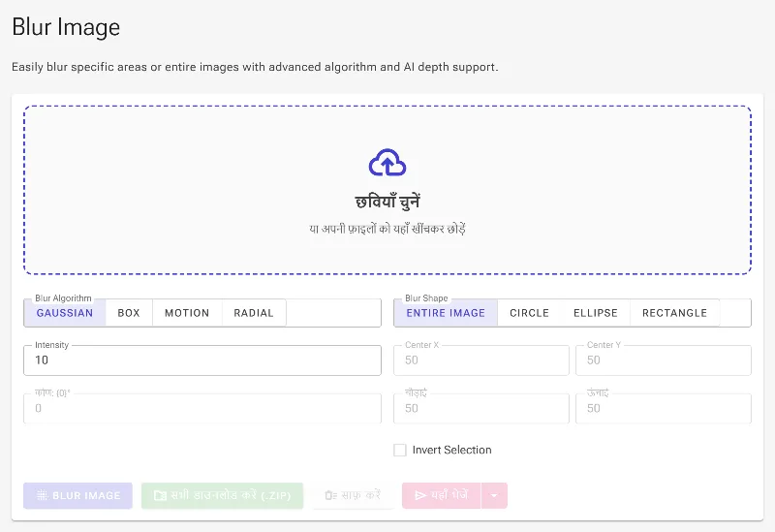Image resolution: width=775 pixels, height=532 pixels.
Task: Select the Gaussian blur algorithm
Action: [65, 313]
